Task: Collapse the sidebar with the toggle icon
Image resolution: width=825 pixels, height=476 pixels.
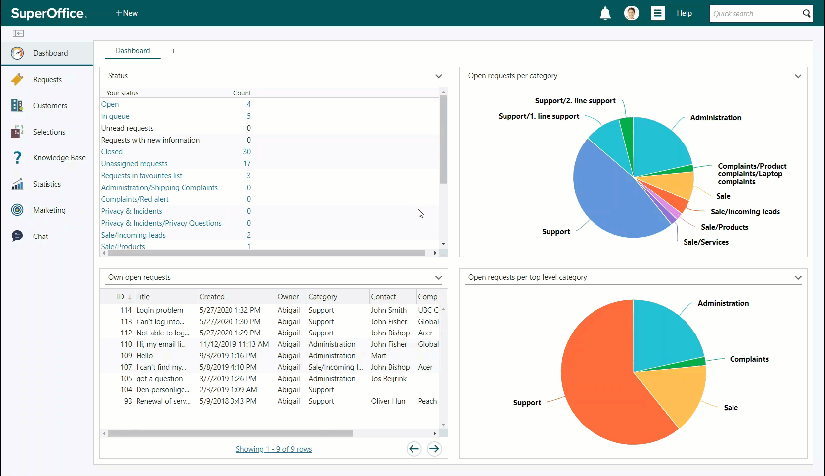Action: 18,33
